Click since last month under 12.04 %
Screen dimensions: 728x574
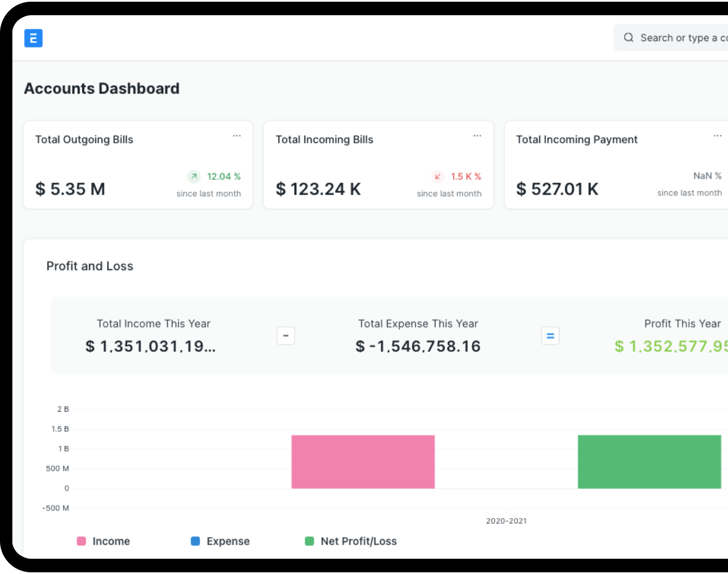coord(208,193)
